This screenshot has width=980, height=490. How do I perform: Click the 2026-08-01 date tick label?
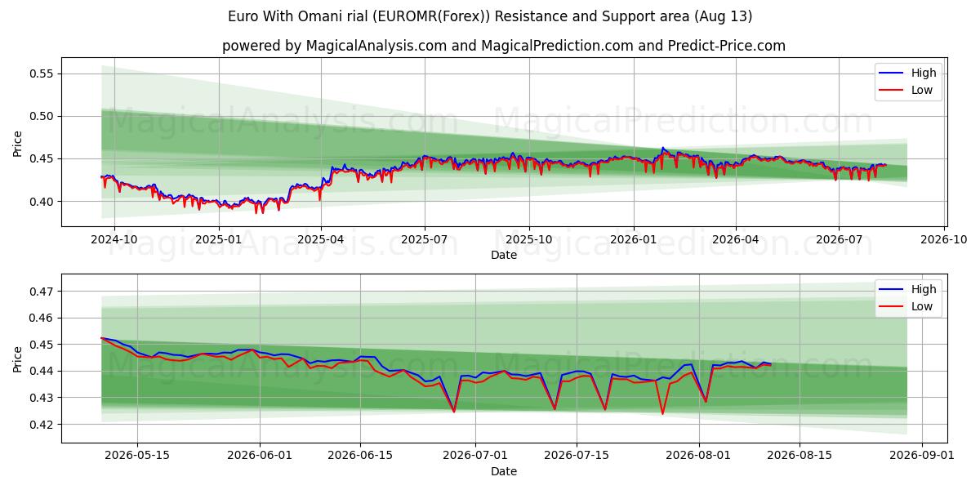(x=699, y=456)
